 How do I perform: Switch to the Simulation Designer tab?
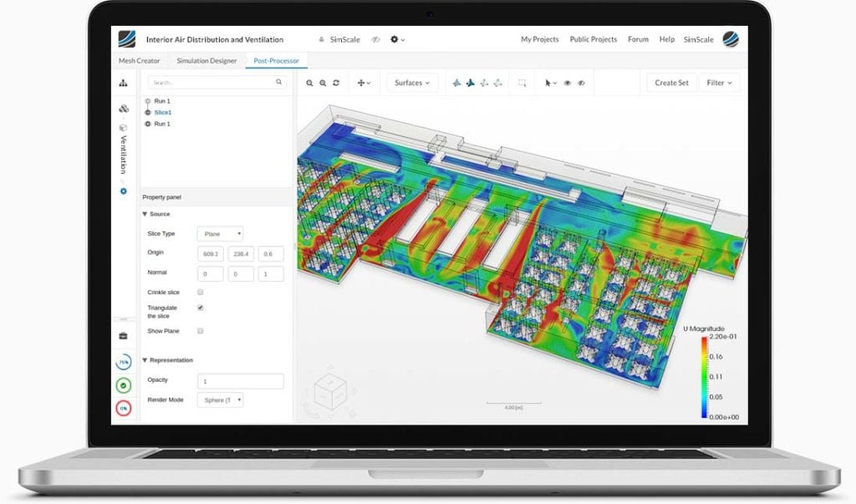(205, 60)
